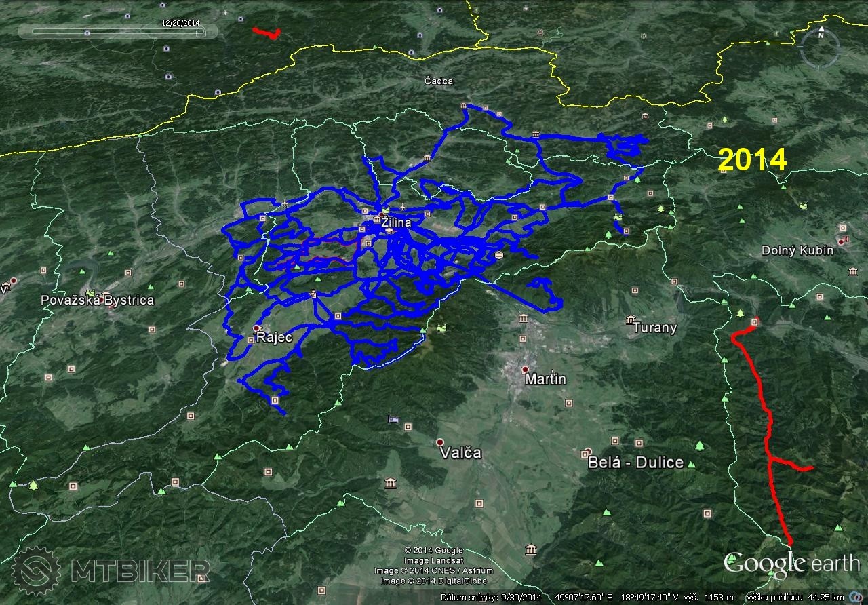Screen dimensions: 868x605
Task: Click the Martin city placemark dot
Action: (x=525, y=370)
